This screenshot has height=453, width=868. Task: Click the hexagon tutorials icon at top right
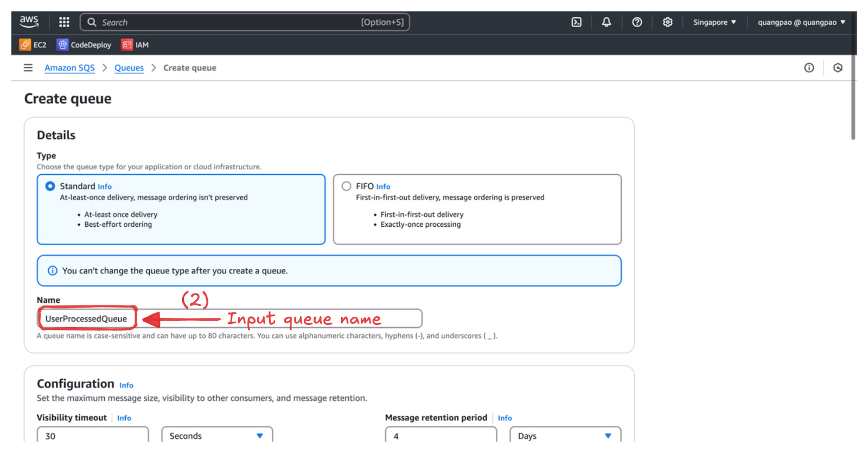click(x=838, y=68)
